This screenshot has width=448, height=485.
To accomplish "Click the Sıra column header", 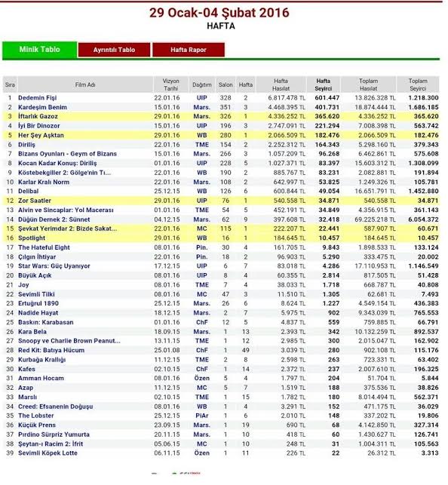I will pos(10,84).
